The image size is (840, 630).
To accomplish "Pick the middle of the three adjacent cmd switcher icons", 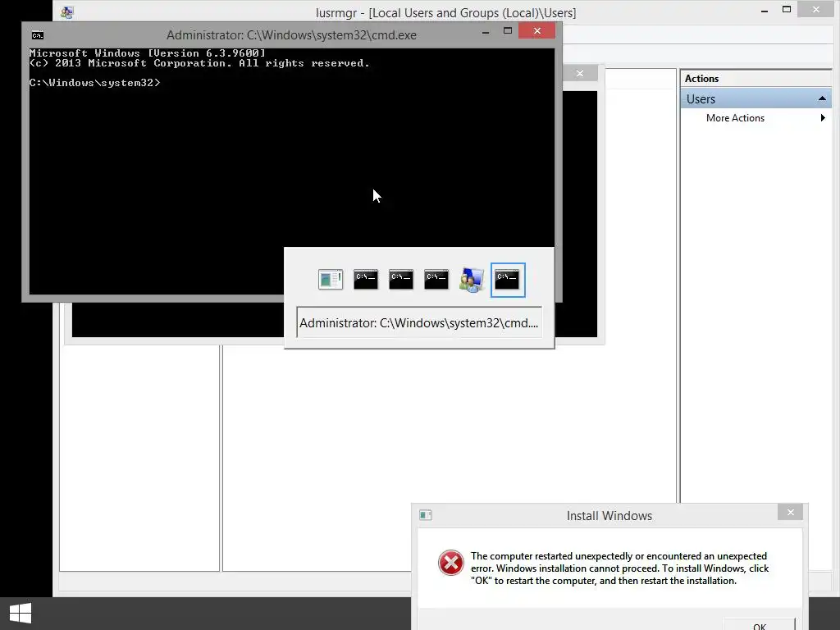I will (400, 280).
